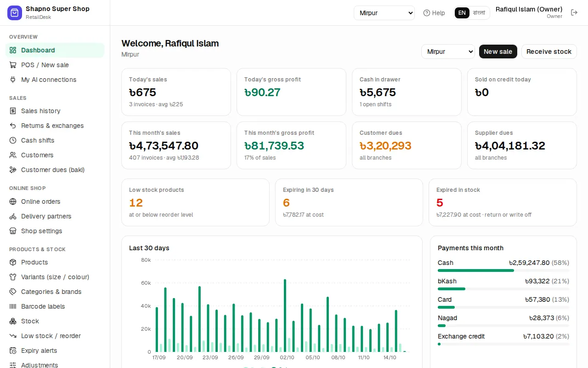Viewport: 588px width, 368px height.
Task: Click the Cash payment progress bar
Action: pyautogui.click(x=503, y=270)
